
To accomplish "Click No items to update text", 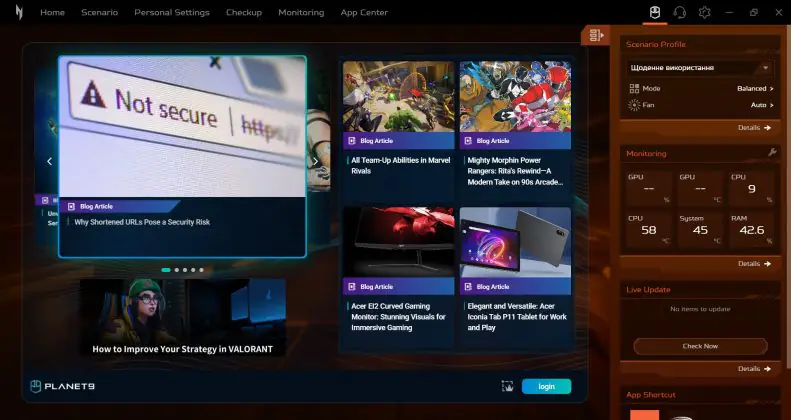I will (x=700, y=309).
